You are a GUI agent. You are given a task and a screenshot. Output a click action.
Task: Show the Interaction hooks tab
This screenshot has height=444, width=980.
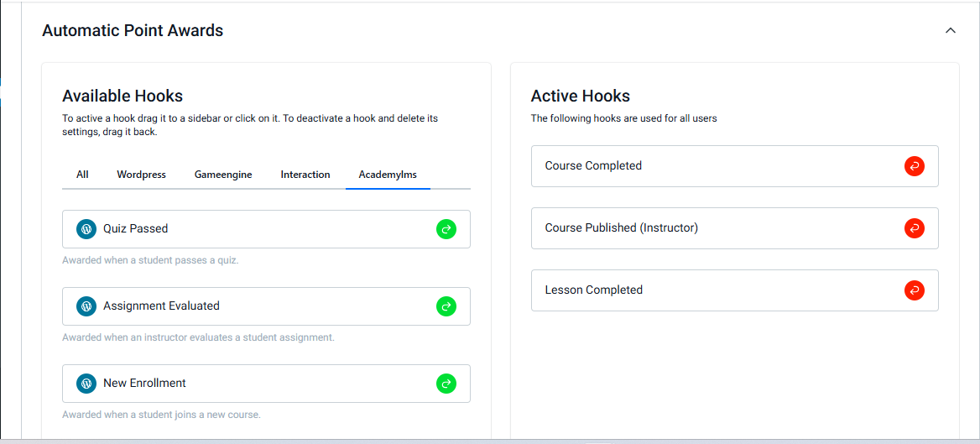(305, 175)
